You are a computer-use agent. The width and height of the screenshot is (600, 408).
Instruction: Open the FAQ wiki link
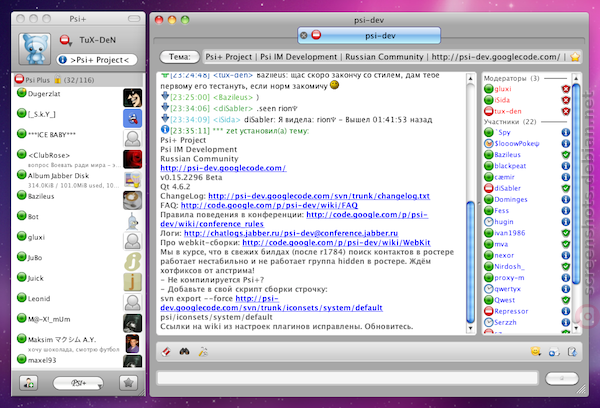[x=269, y=205]
